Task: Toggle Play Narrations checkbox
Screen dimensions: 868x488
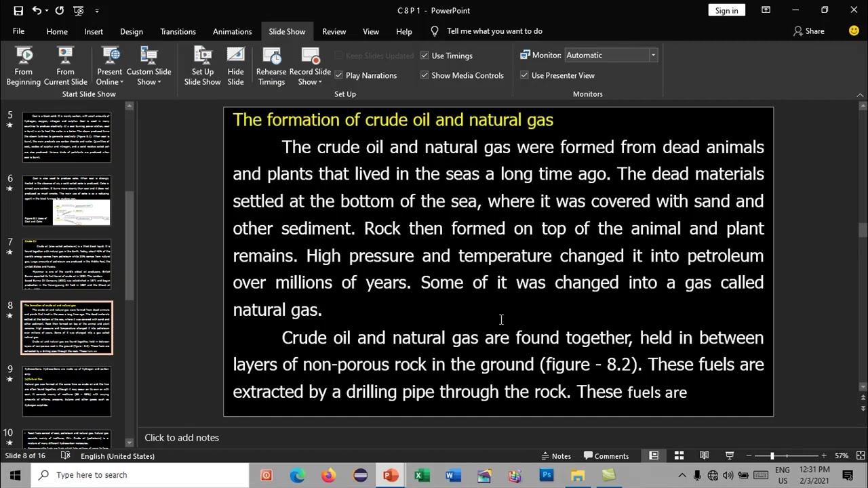Action: pos(339,75)
